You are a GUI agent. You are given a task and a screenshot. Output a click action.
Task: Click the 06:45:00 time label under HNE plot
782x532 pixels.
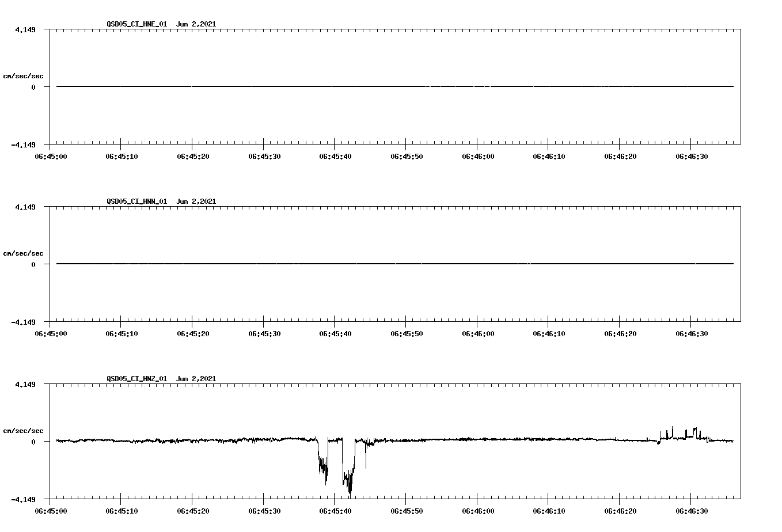(51, 157)
